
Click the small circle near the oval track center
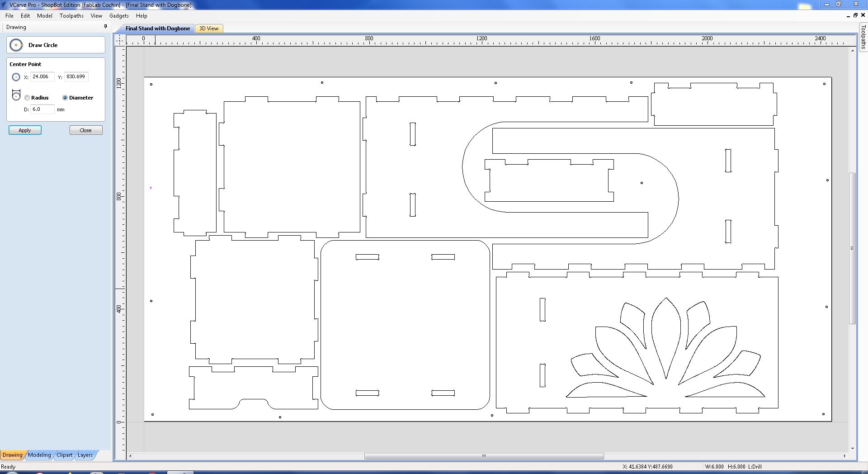coord(642,183)
